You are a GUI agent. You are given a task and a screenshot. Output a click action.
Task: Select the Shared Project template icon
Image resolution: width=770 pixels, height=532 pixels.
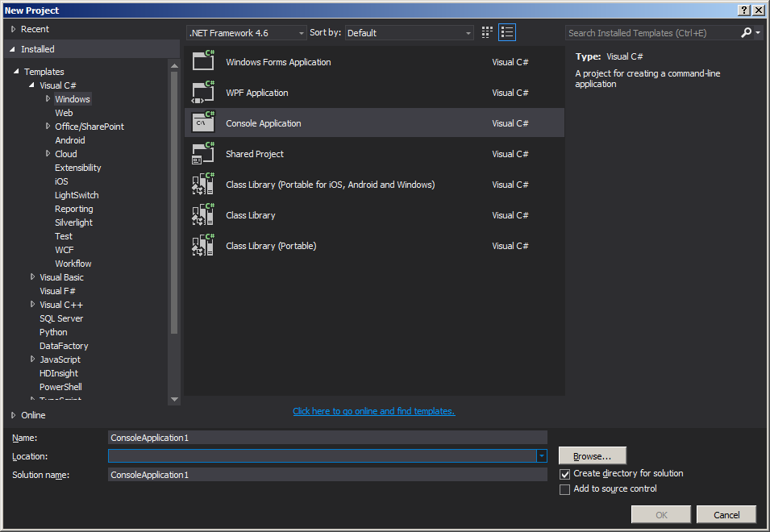click(202, 153)
